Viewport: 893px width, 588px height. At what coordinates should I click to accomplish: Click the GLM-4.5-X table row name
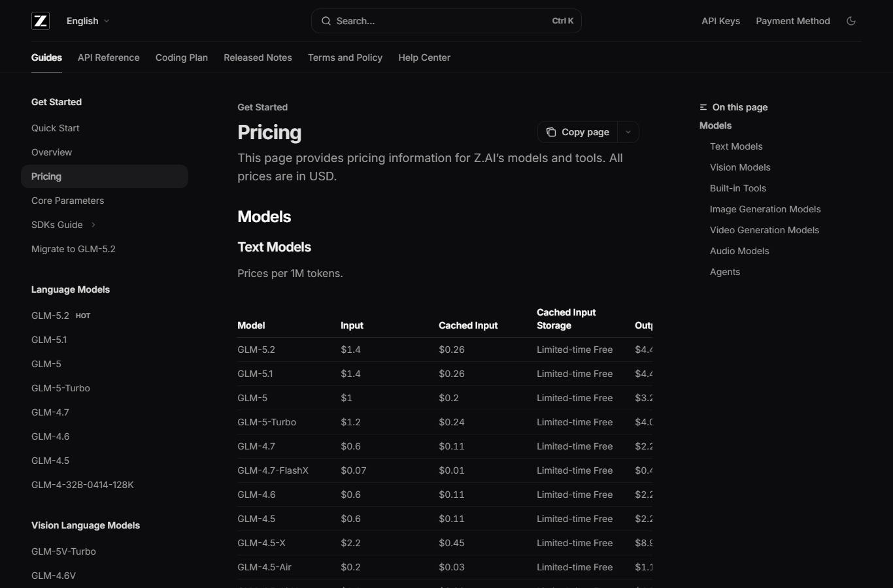point(261,543)
